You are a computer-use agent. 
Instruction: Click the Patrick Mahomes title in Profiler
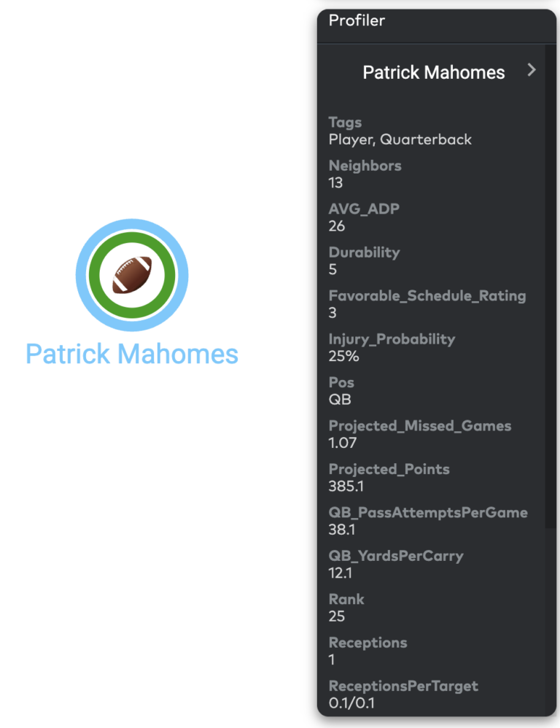tap(433, 72)
